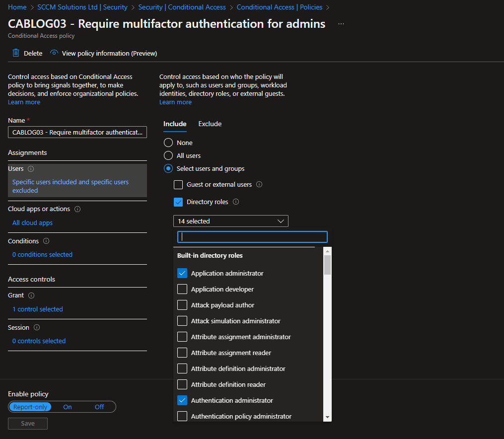Viewport: 504px width, 439px height.
Task: Click the View policy information eye icon
Action: click(x=54, y=53)
